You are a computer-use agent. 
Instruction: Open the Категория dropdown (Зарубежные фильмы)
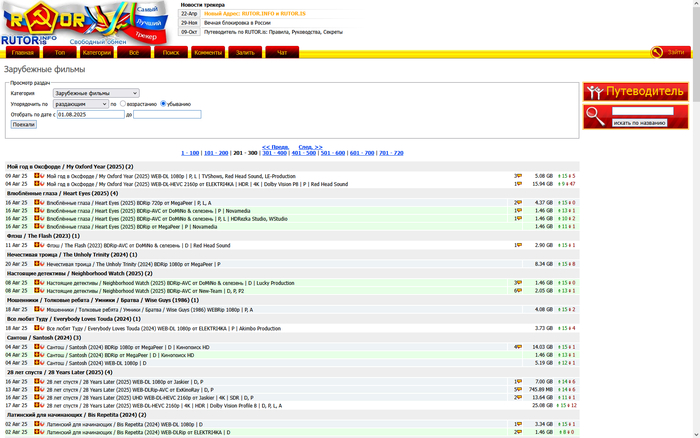[96, 93]
